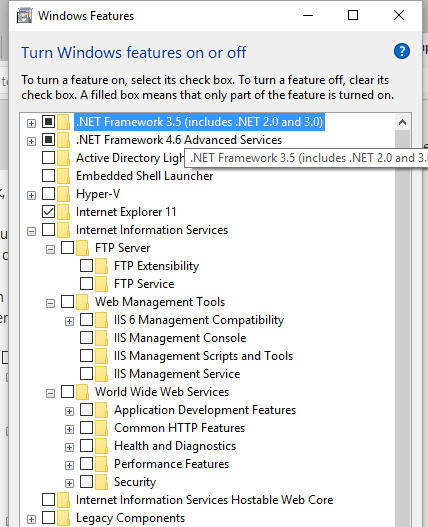Click the folder icon beside Internet Explorer 11

[x=64, y=212]
